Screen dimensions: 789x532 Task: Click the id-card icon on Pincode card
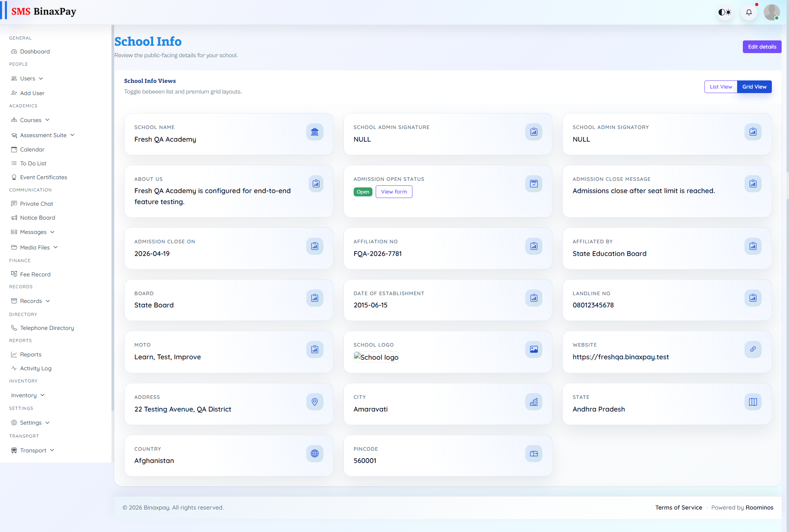tap(533, 453)
